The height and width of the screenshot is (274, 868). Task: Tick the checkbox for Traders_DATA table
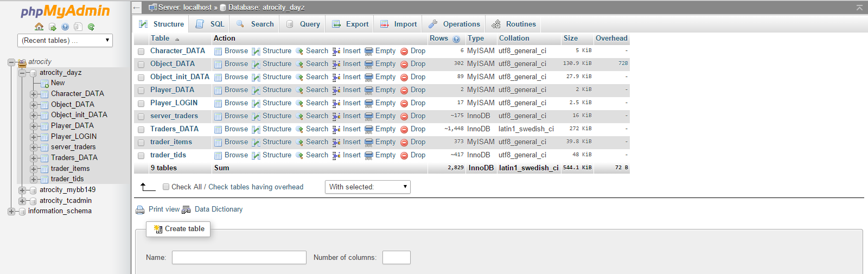141,130
